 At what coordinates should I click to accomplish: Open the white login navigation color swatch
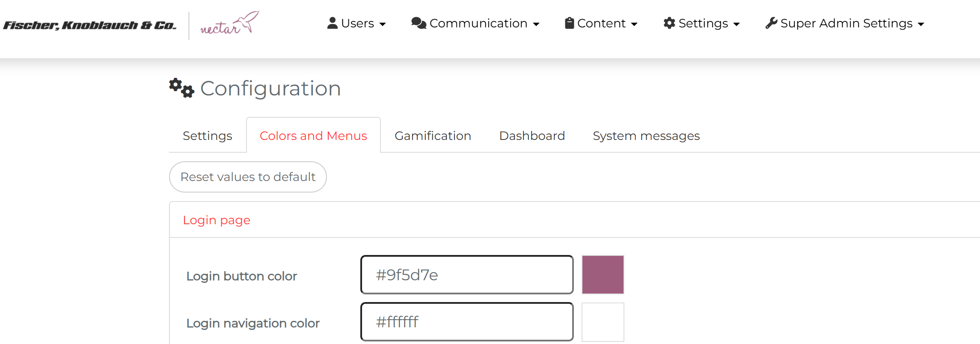[603, 322]
